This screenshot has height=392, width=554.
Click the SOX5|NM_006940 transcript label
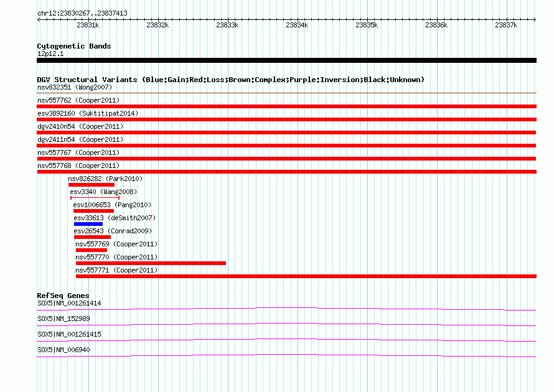[63, 350]
